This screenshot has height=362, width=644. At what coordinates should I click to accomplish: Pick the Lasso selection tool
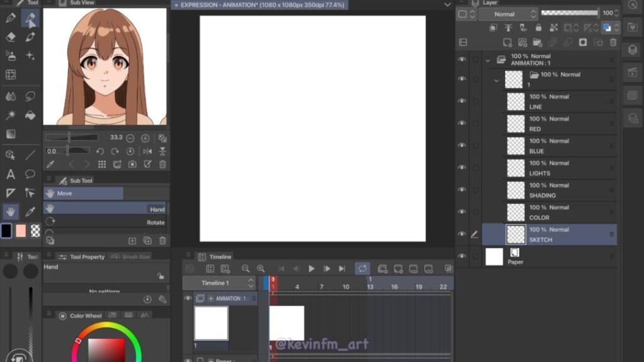click(x=30, y=96)
